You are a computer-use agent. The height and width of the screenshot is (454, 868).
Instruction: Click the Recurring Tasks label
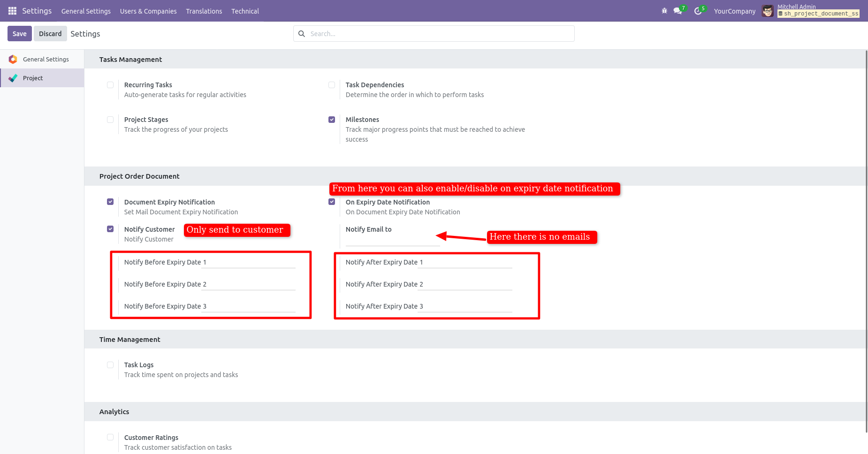tap(148, 85)
